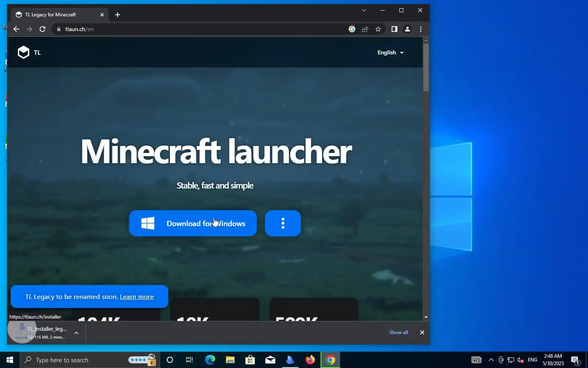This screenshot has width=588, height=368.
Task: Open Task View on taskbar
Action: 189,360
